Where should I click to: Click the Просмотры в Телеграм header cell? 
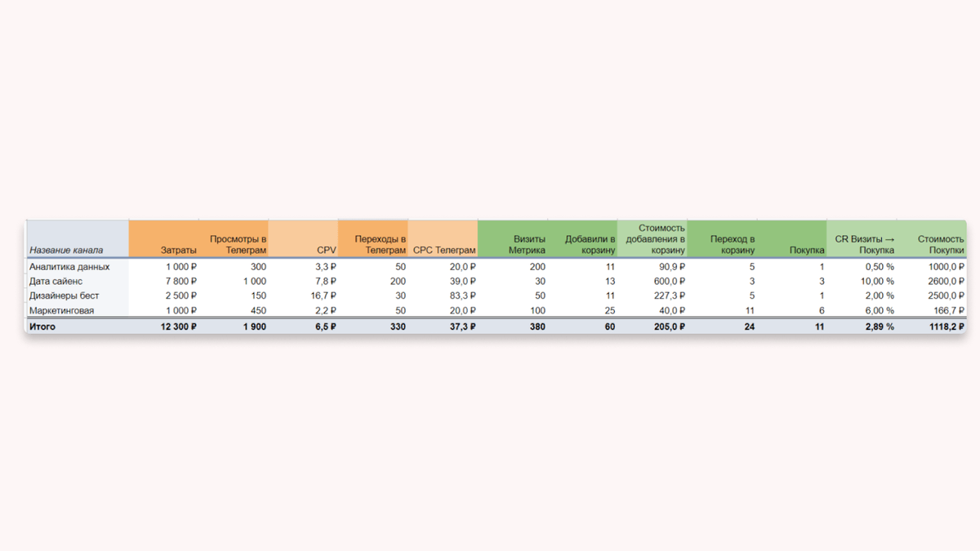(234, 238)
